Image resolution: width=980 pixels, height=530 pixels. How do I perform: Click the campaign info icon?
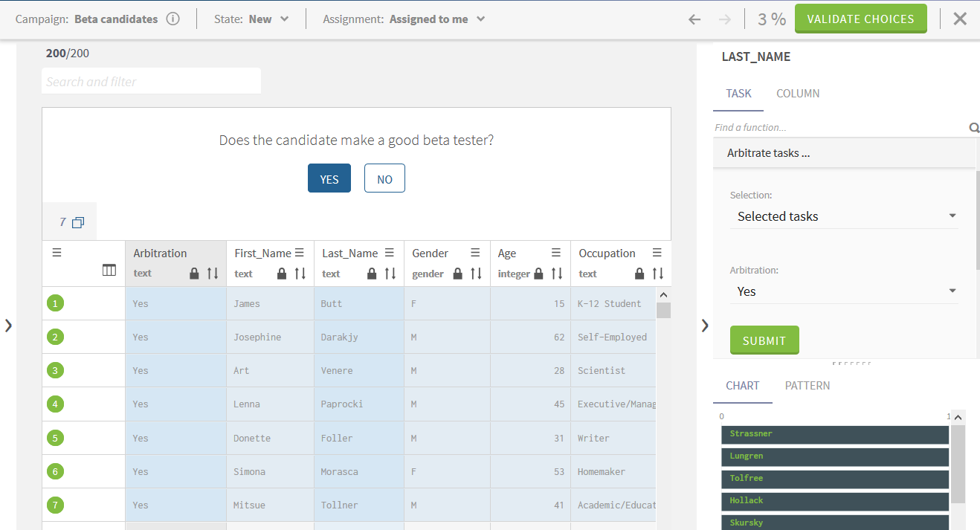pos(173,19)
